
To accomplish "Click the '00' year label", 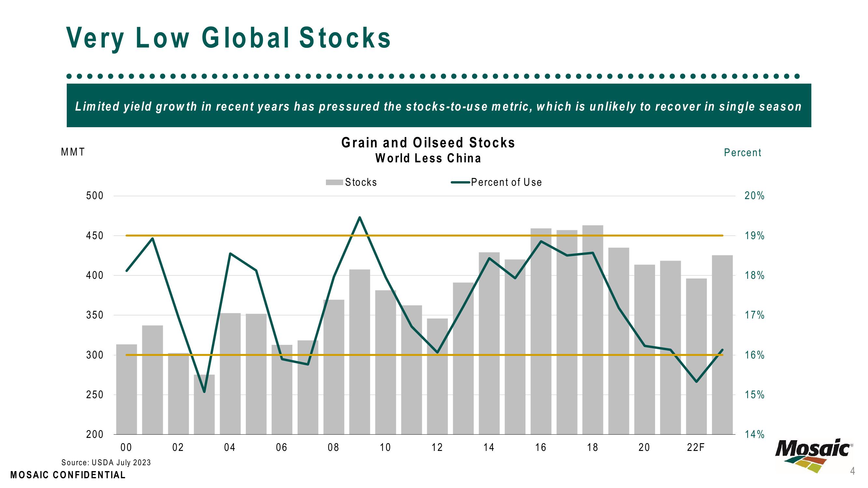I will tap(126, 447).
